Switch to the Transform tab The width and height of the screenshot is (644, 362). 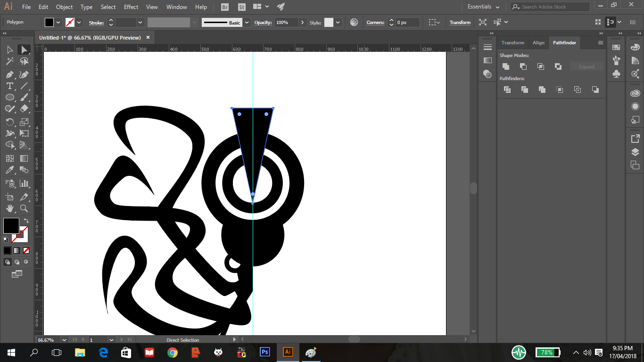pos(513,42)
